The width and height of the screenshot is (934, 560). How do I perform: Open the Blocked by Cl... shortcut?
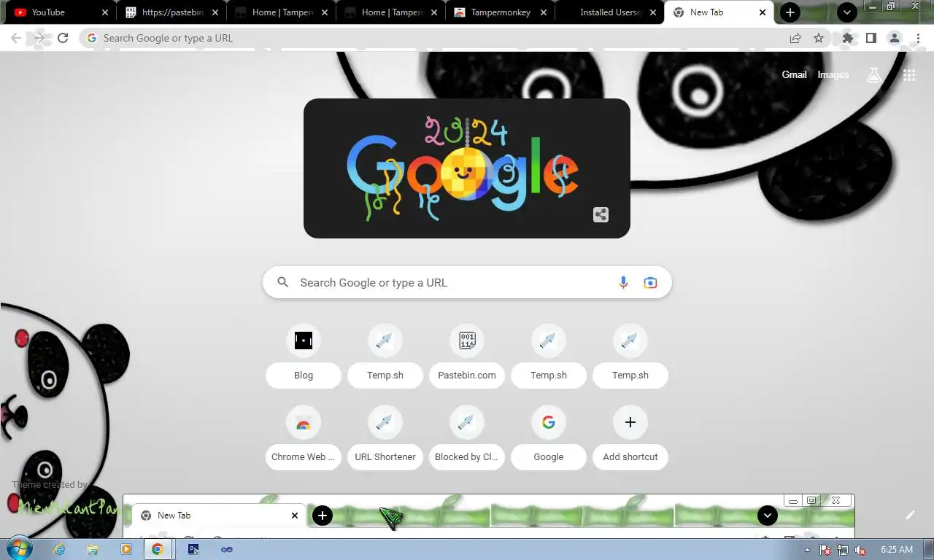467,438
